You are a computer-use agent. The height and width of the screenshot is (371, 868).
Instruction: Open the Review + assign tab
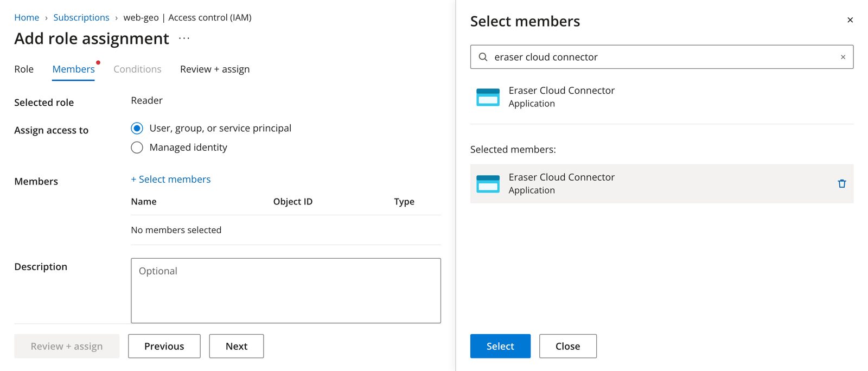click(215, 69)
